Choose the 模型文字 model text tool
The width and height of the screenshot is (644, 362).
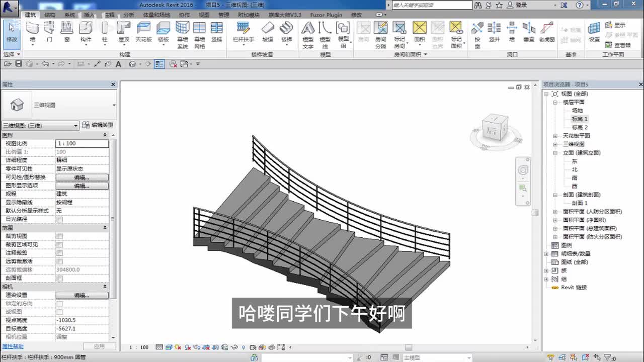(308, 35)
